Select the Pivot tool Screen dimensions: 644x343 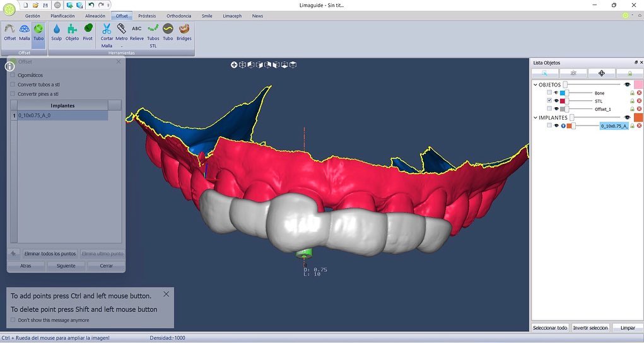88,32
